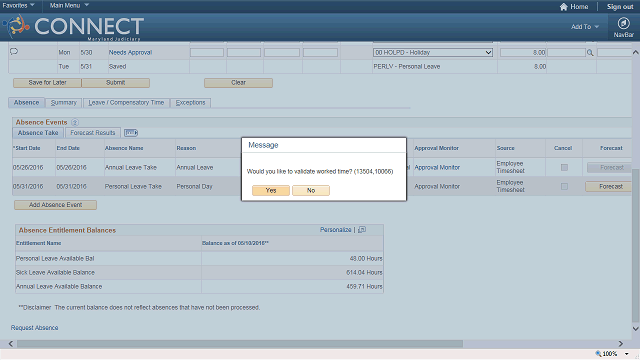Open the Request Absence link
Screen dimensions: 640x360
[34, 328]
